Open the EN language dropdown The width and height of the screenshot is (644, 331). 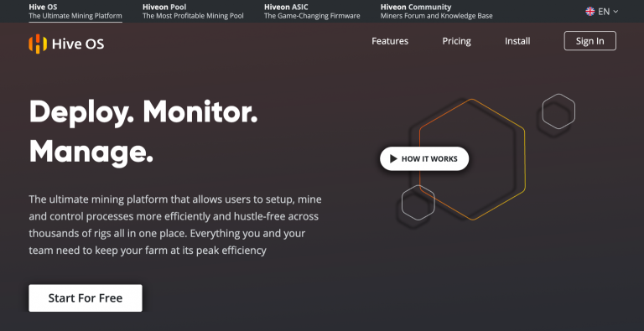tap(602, 12)
